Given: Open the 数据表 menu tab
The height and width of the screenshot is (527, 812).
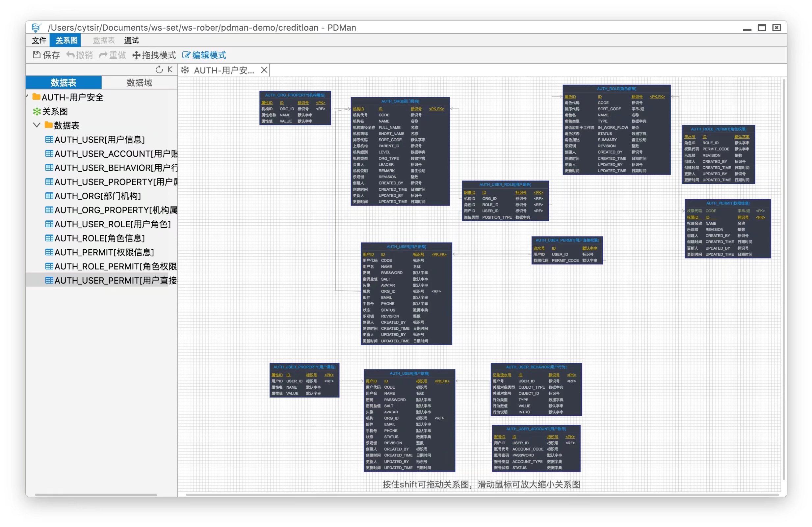Looking at the screenshot, I should [104, 40].
